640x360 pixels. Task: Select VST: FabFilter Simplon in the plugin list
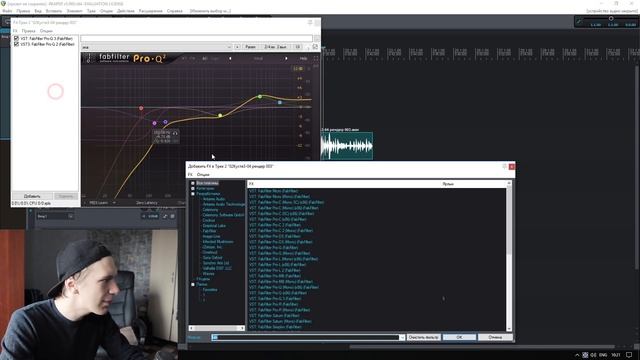(x=275, y=327)
